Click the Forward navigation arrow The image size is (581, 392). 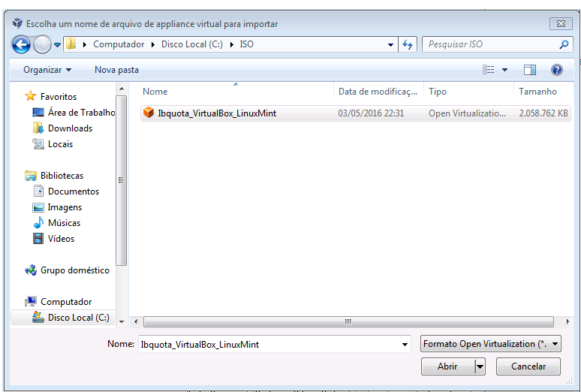[x=42, y=45]
